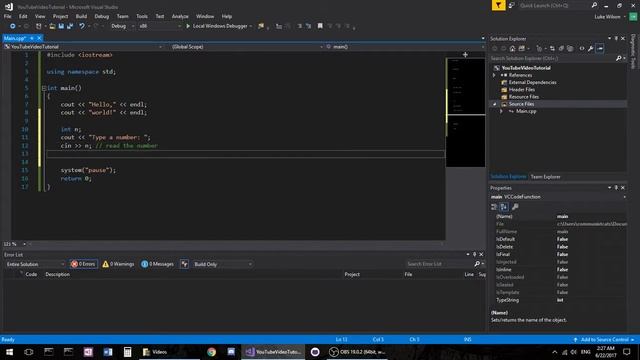Collapse the Source Files folder
Screen dimensions: 640x360
495,104
